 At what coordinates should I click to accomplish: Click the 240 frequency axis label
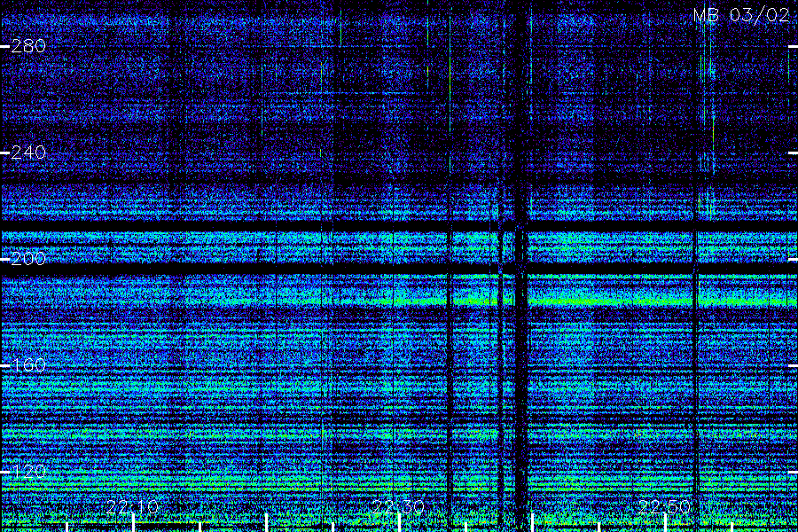[28, 153]
